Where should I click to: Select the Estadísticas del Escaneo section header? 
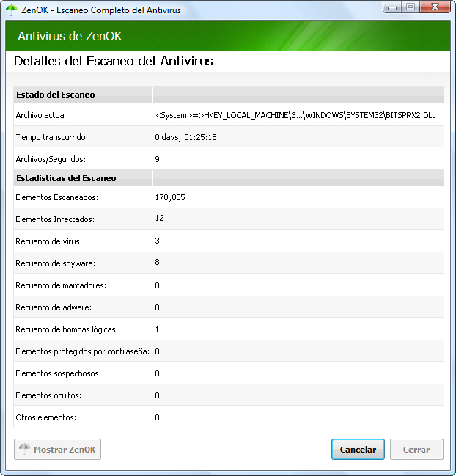pyautogui.click(x=66, y=178)
